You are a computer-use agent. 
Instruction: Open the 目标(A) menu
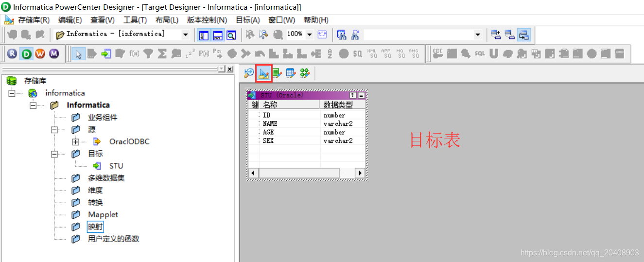[x=248, y=20]
